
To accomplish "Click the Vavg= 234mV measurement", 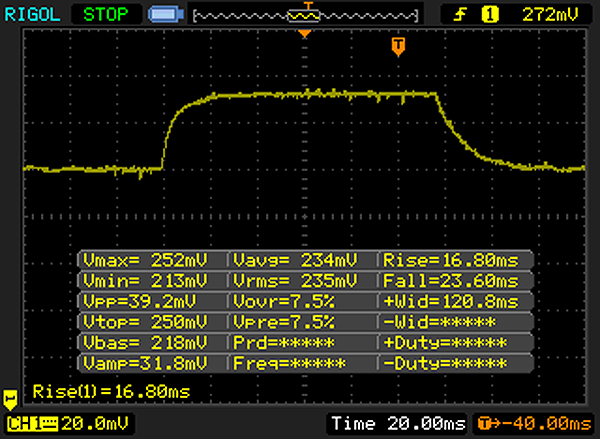I will 295,261.
